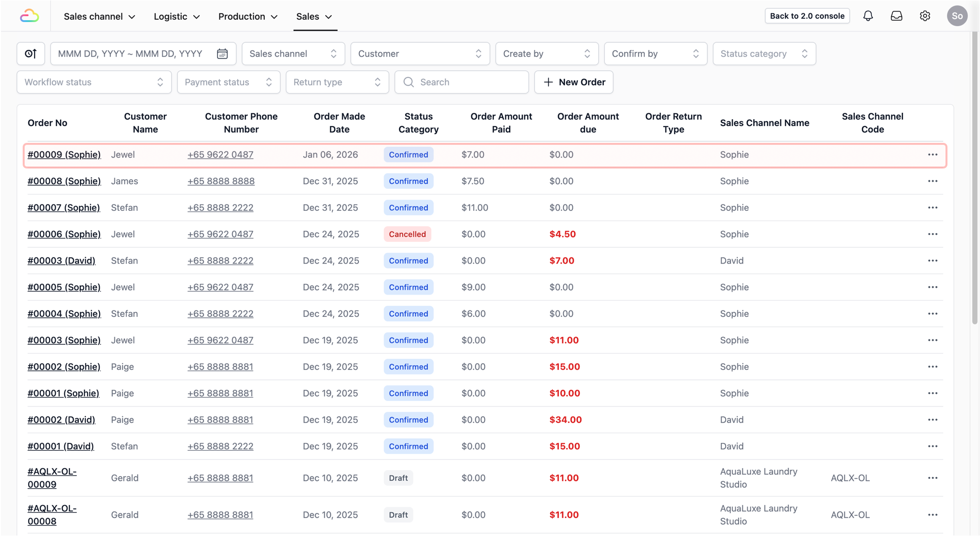Click the So user avatar
Viewport: 980px width, 537px height.
coord(956,16)
